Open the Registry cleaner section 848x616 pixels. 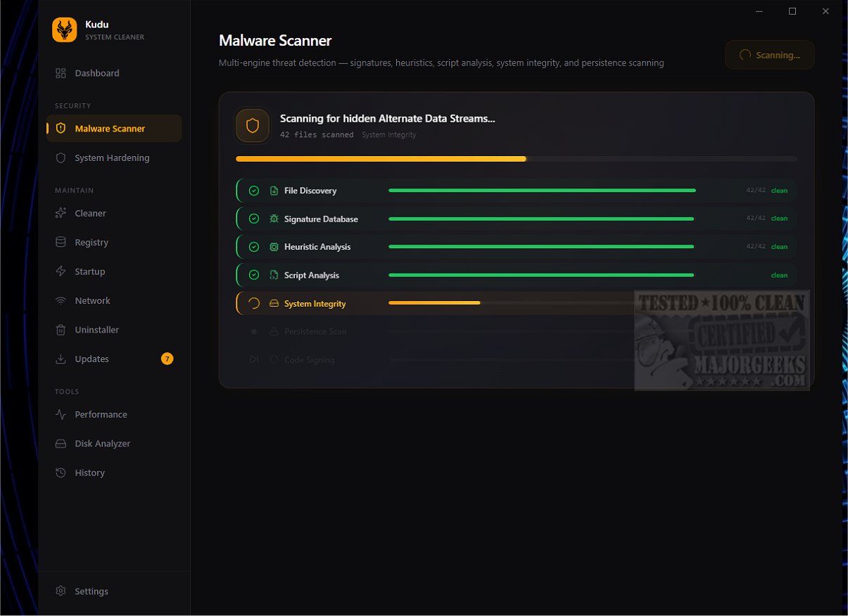[91, 243]
